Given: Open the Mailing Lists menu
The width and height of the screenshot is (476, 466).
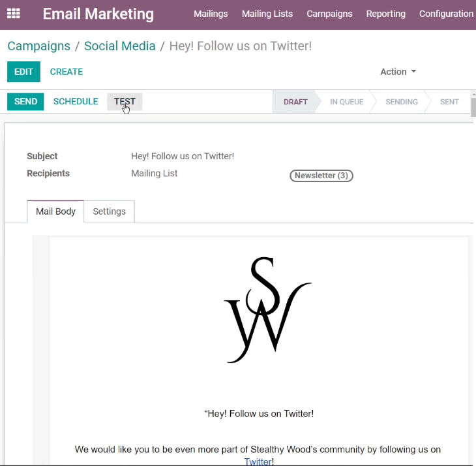Looking at the screenshot, I should tap(267, 14).
